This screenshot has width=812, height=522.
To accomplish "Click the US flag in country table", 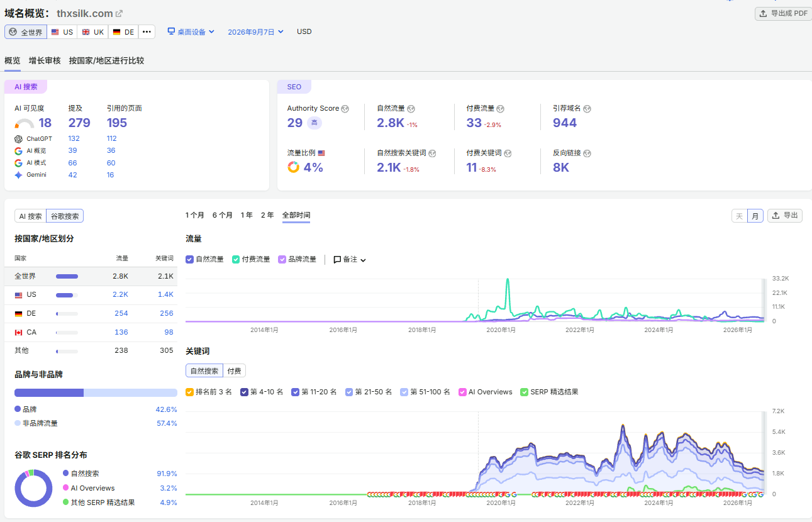I will [18, 295].
